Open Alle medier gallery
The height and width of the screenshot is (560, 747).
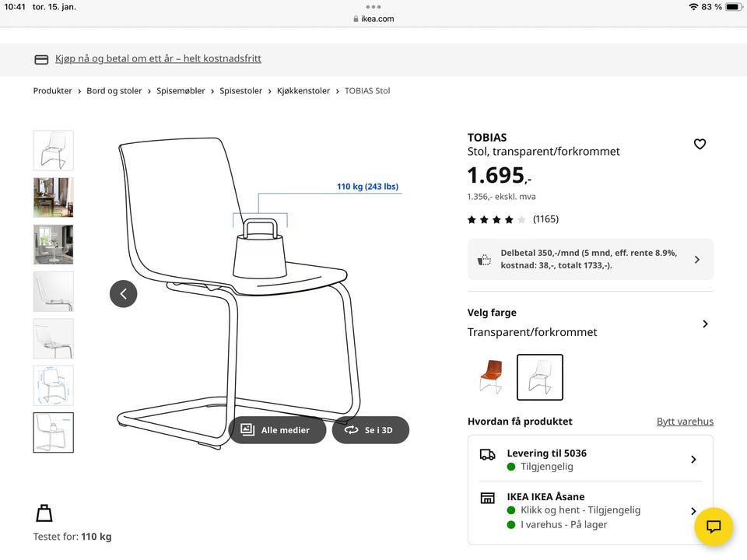pos(277,430)
